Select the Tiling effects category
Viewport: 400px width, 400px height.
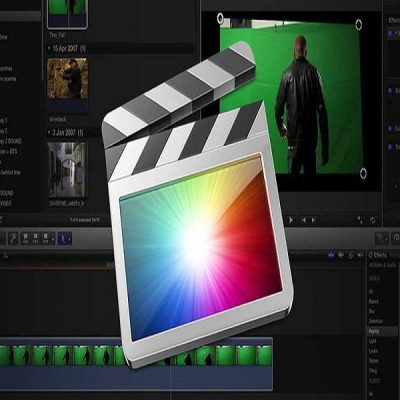pyautogui.click(x=373, y=370)
